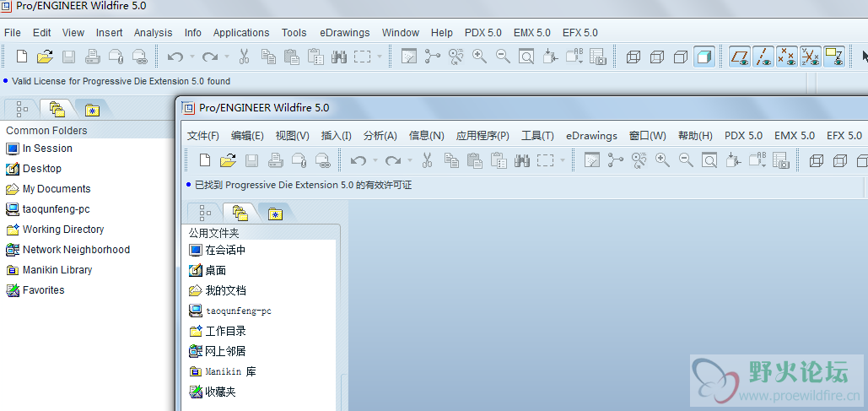The image size is (868, 411).
Task: Open selection box arrow in Chinese window
Action: pyautogui.click(x=563, y=160)
